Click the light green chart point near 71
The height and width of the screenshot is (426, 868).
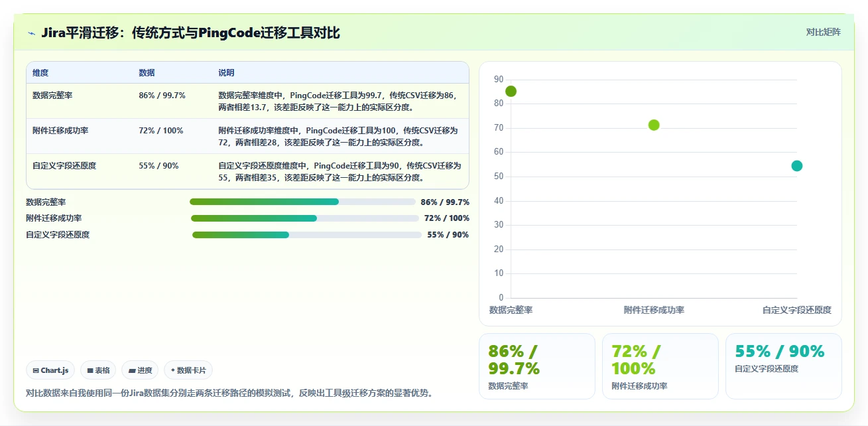[654, 125]
